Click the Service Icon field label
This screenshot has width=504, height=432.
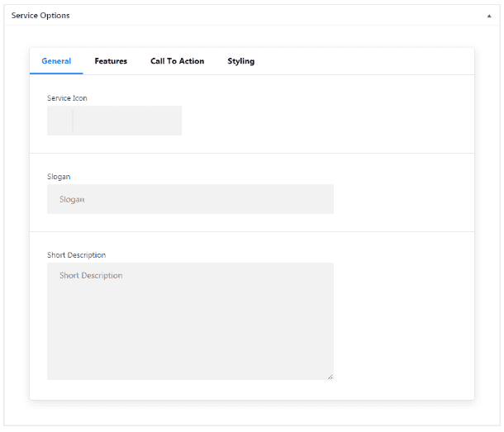click(x=67, y=98)
